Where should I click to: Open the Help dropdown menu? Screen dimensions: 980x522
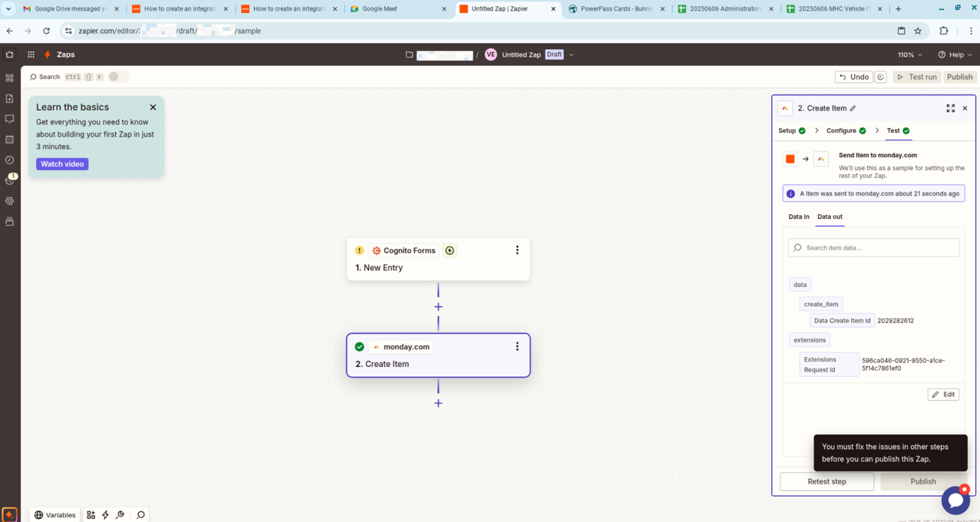click(955, 55)
